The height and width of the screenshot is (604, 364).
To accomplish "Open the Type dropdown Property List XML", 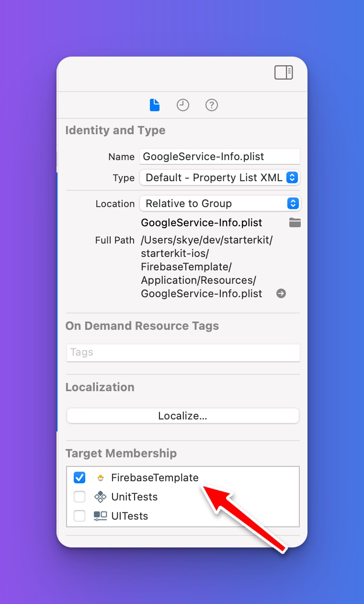I will (x=220, y=178).
